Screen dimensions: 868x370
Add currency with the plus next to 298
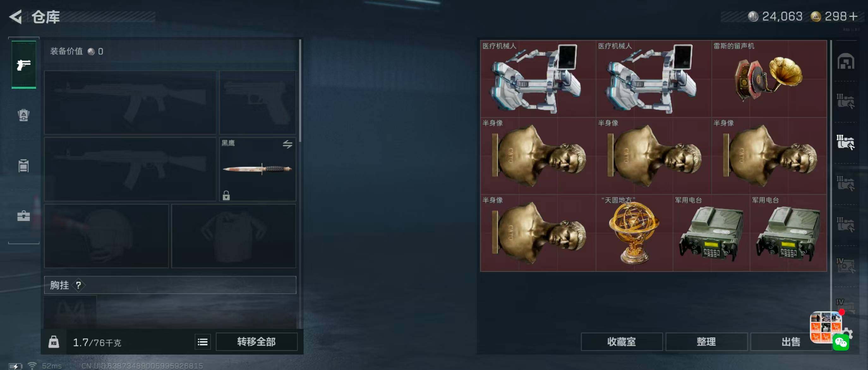pyautogui.click(x=853, y=16)
